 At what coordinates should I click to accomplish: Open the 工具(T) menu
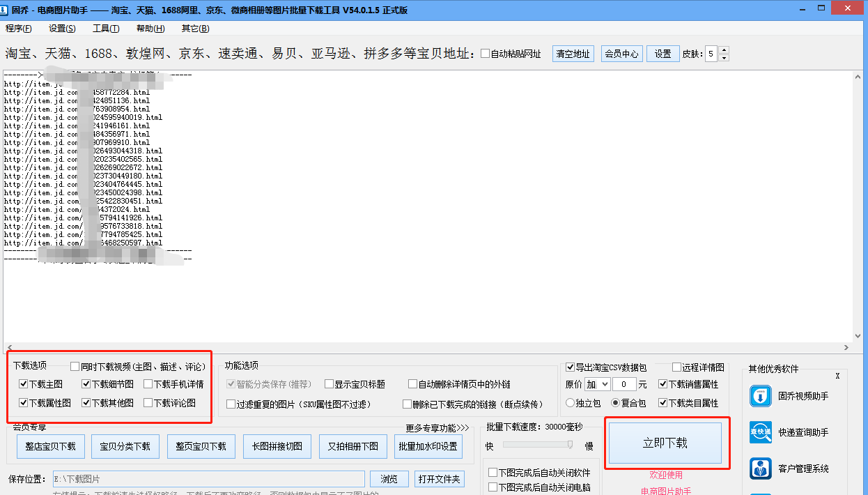pyautogui.click(x=106, y=29)
